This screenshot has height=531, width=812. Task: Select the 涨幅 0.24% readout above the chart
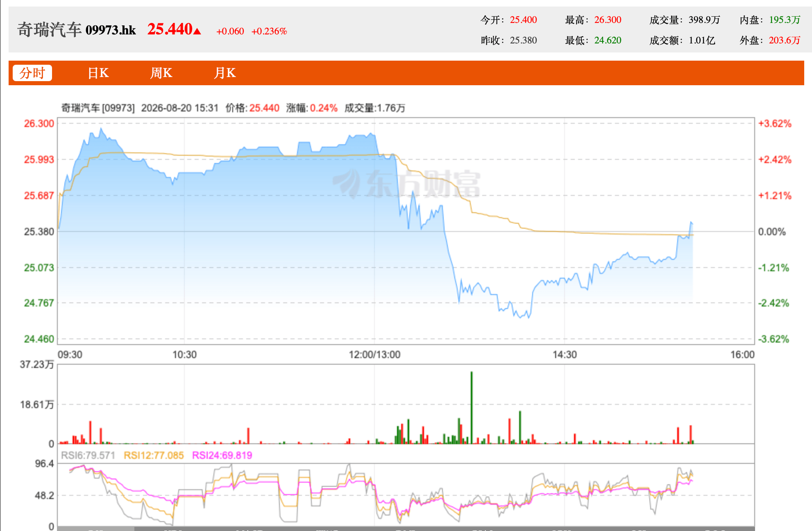pos(312,108)
